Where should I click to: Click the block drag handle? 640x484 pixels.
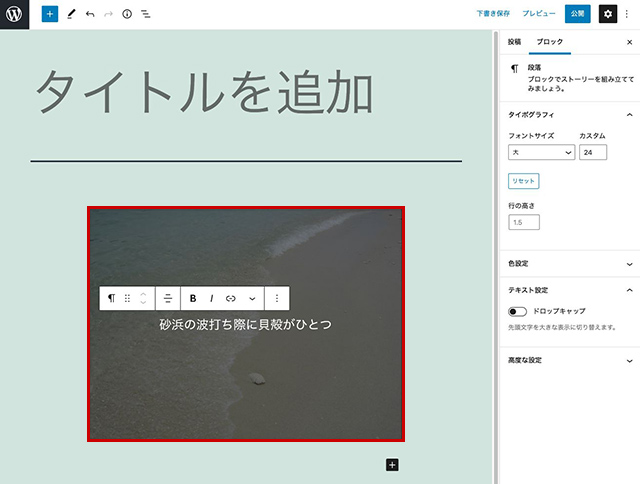[x=127, y=298]
